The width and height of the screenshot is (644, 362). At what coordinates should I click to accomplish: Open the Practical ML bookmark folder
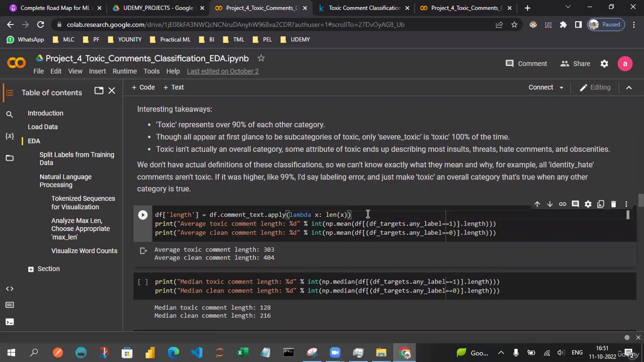170,39
